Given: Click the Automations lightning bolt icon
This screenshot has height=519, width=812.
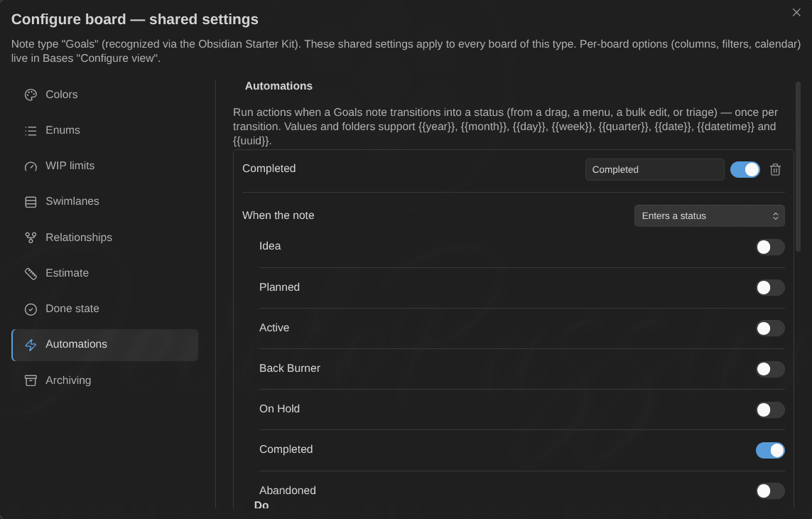Looking at the screenshot, I should (31, 345).
